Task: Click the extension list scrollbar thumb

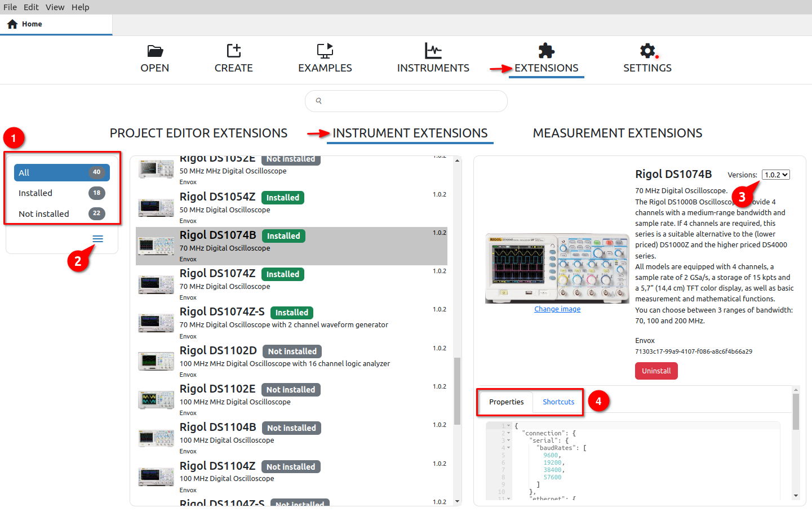Action: coord(458,391)
